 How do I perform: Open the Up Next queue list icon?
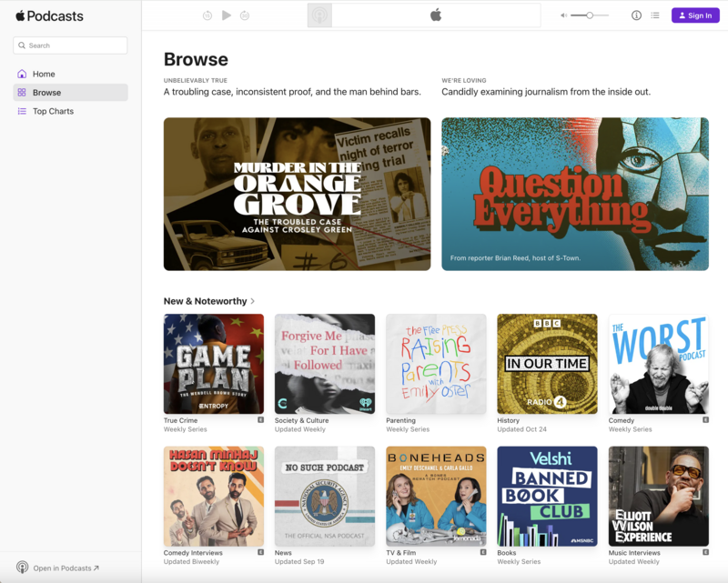point(655,15)
